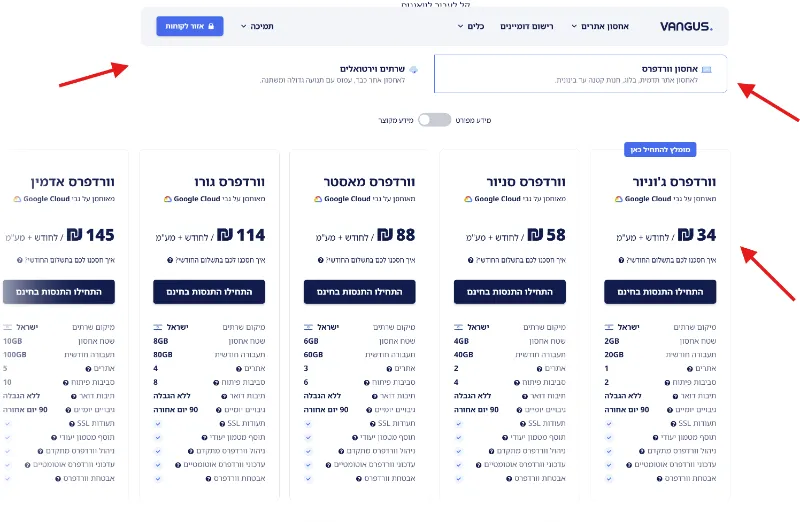Click the info icon beside תוסף מטמון יעודי in וורדפרס גורו
Screen dimensions: 800x522
click(x=204, y=438)
